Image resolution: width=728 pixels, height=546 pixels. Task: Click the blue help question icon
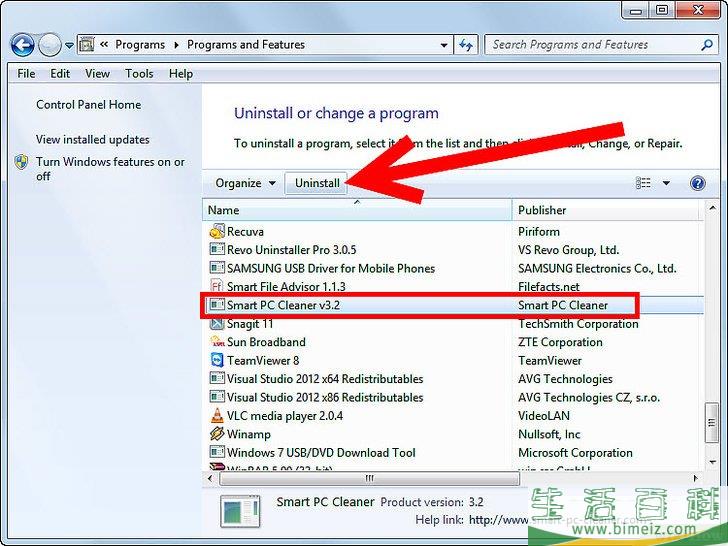pyautogui.click(x=697, y=183)
